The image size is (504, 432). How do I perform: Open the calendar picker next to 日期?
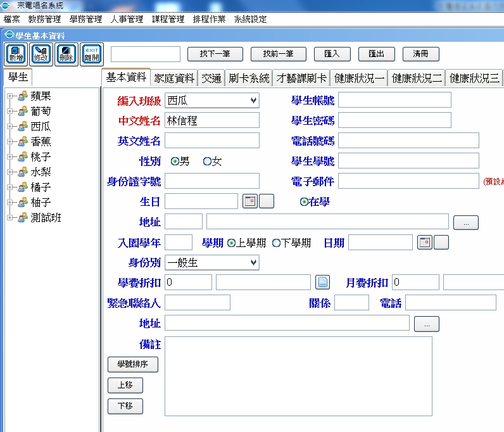coord(424,243)
